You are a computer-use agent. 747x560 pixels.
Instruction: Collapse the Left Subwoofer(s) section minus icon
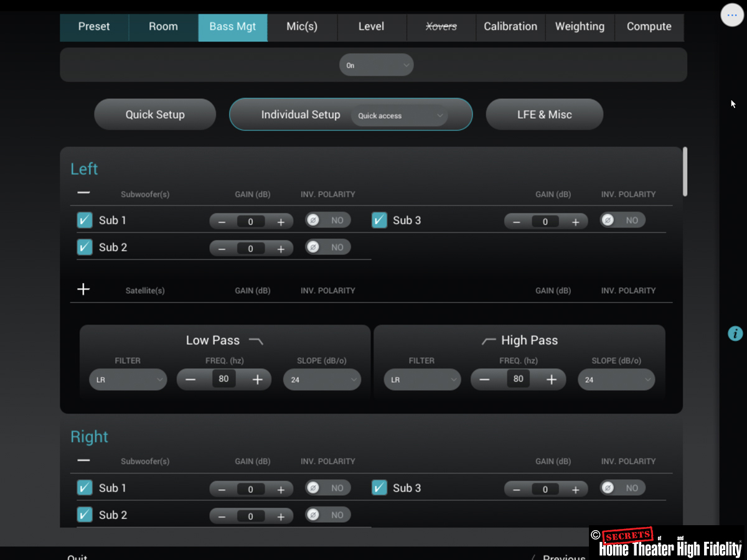[x=83, y=193]
